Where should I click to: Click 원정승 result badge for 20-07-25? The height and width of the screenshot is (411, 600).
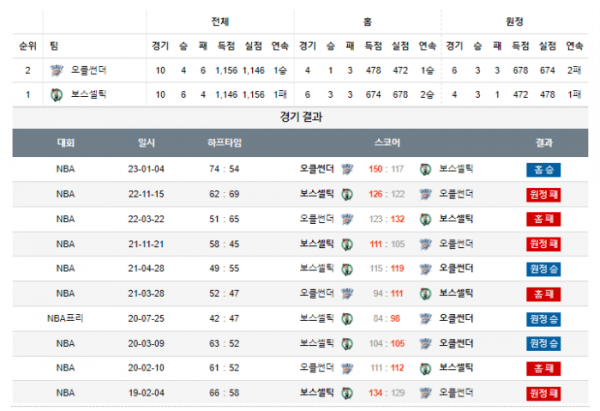(543, 319)
